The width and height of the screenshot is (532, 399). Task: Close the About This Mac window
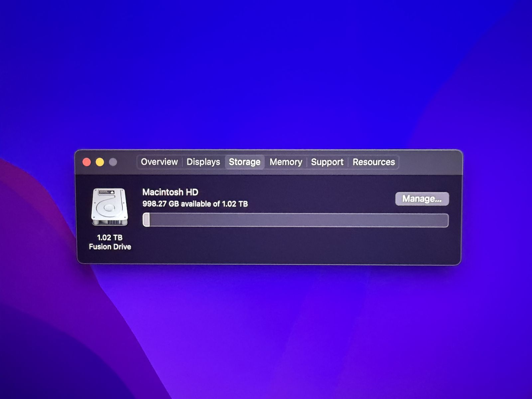point(87,162)
